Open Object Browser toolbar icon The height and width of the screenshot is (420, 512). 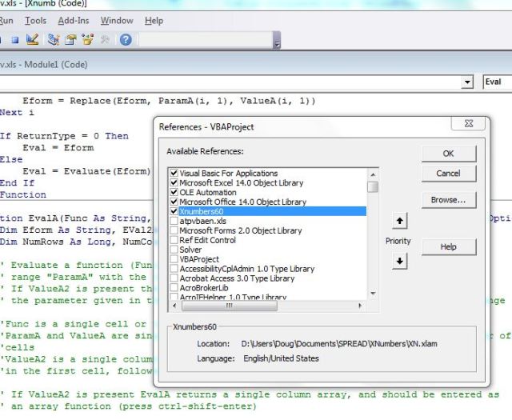click(87, 39)
